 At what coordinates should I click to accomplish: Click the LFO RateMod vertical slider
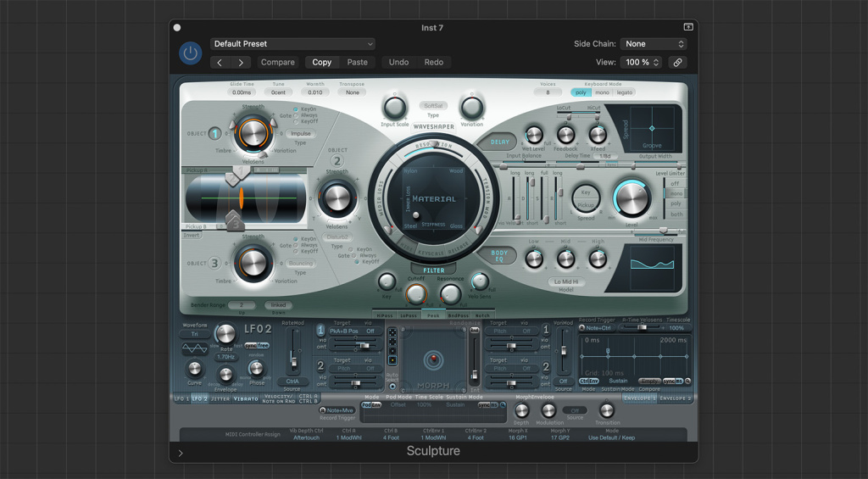point(292,351)
